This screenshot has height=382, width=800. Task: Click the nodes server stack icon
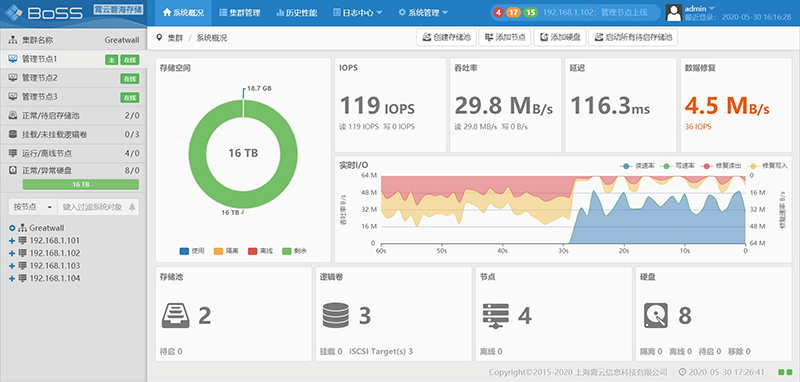click(x=496, y=316)
